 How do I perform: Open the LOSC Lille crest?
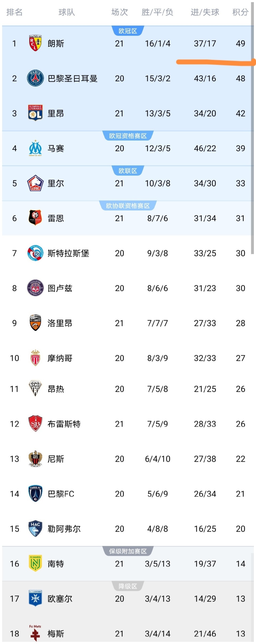35,183
